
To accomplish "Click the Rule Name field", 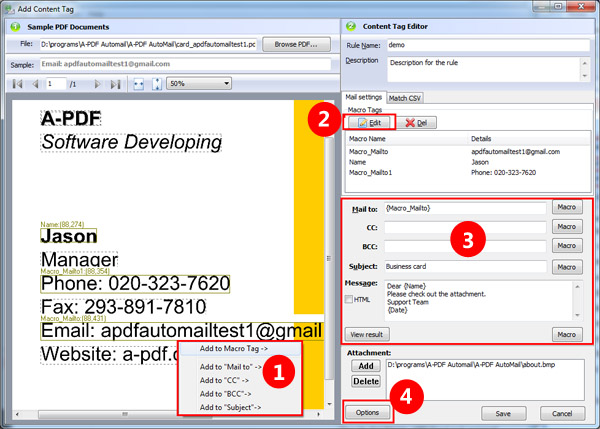I will pyautogui.click(x=488, y=45).
